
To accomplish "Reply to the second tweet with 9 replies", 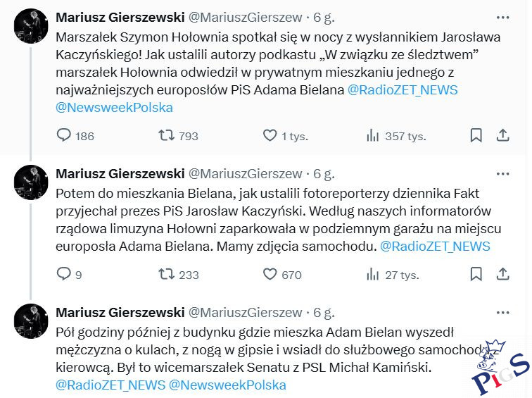I will (64, 274).
